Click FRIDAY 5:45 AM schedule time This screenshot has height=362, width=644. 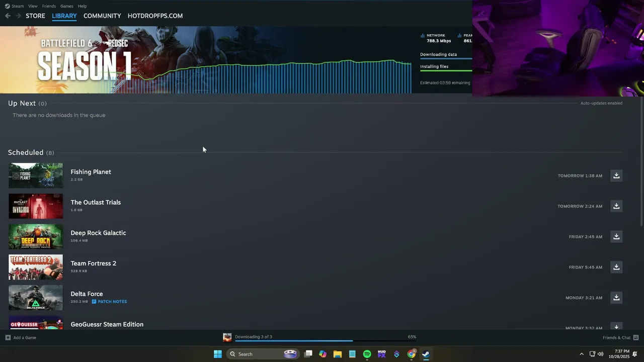coord(586,267)
